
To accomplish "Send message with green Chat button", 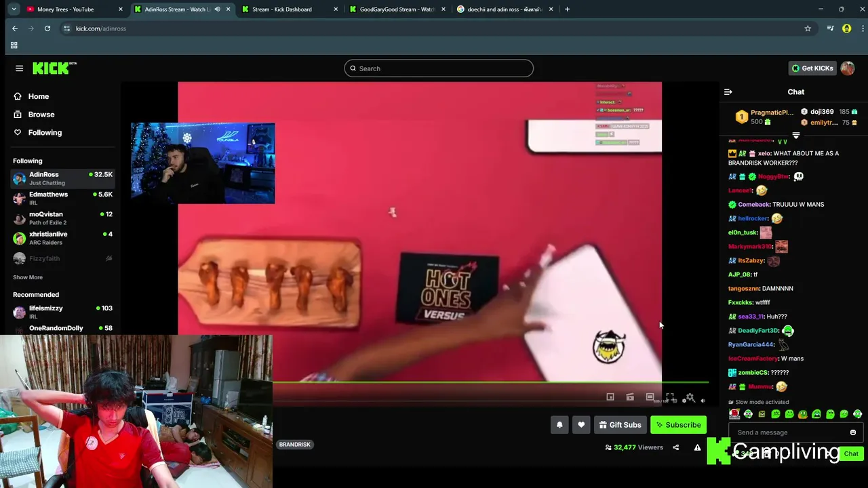I will [851, 454].
